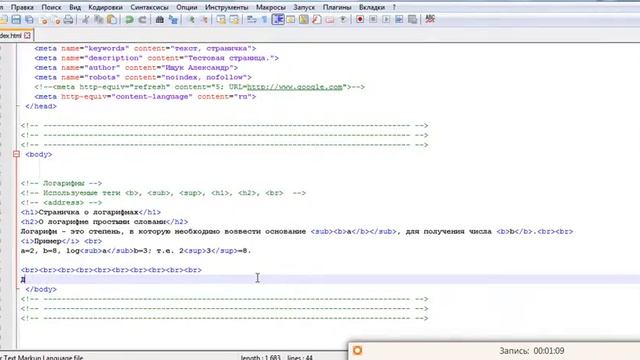Click Run macro multiple times icon

399,19
